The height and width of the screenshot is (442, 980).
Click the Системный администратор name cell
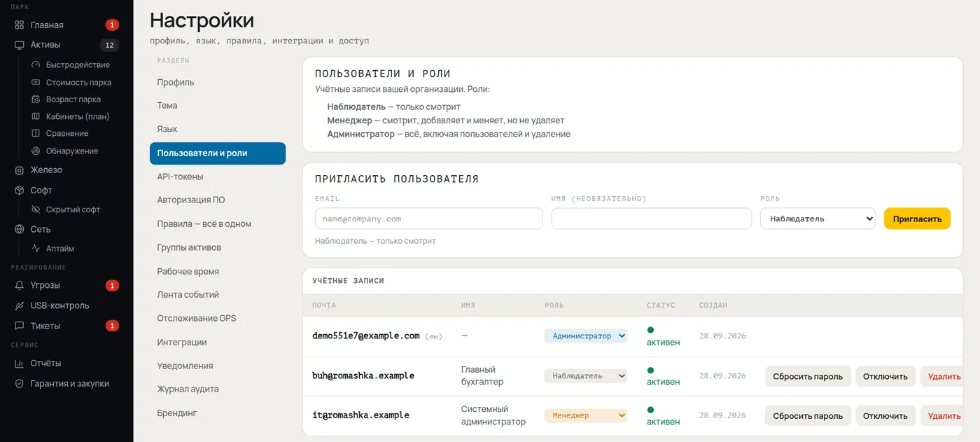pos(493,415)
